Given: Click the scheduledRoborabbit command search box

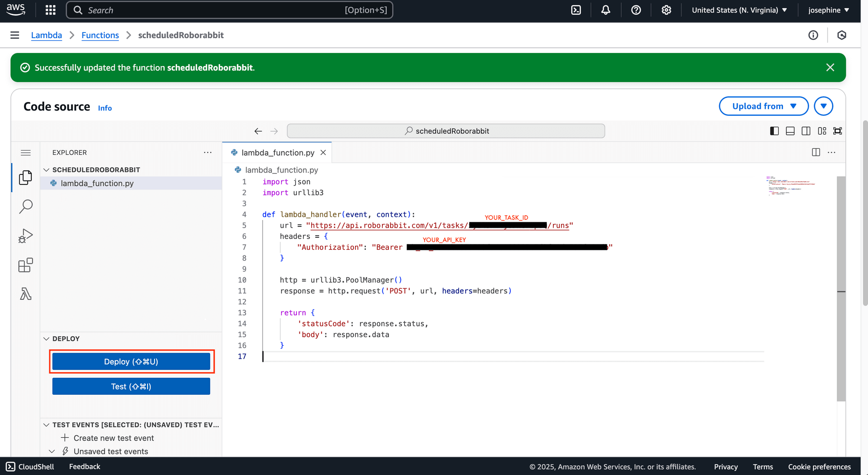Looking at the screenshot, I should click(446, 131).
